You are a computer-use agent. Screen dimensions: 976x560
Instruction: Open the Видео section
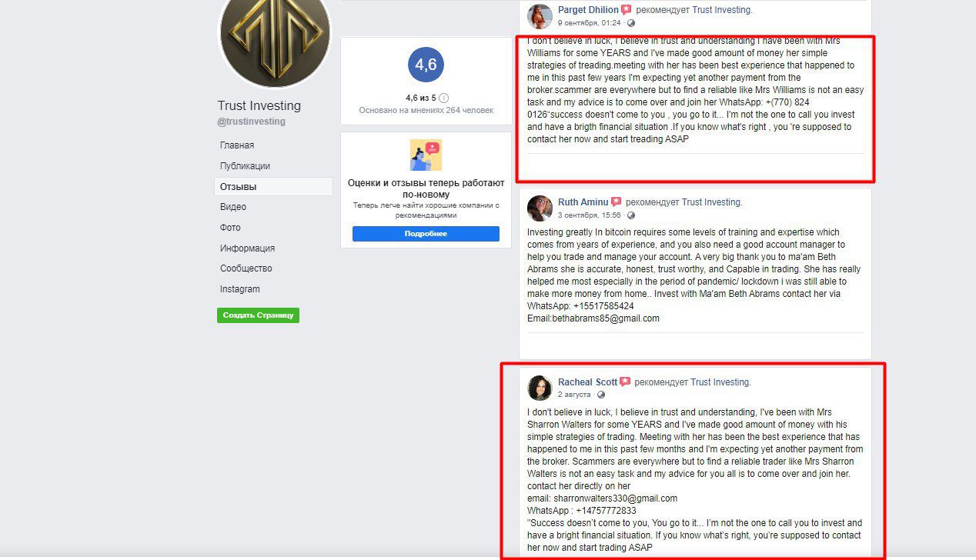(233, 207)
